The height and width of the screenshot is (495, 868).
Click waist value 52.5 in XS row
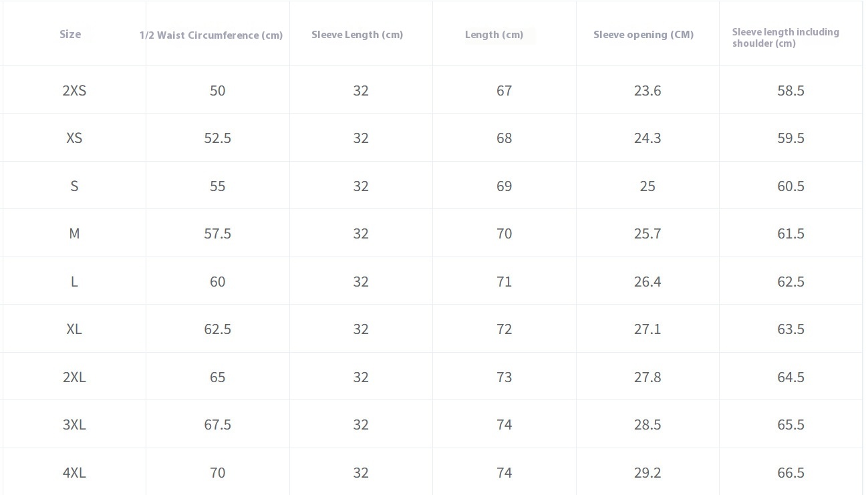click(218, 138)
